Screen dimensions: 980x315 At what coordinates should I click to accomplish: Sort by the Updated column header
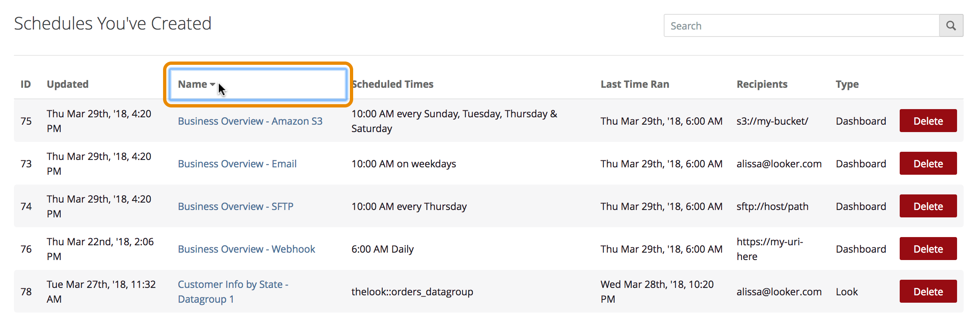(x=68, y=84)
